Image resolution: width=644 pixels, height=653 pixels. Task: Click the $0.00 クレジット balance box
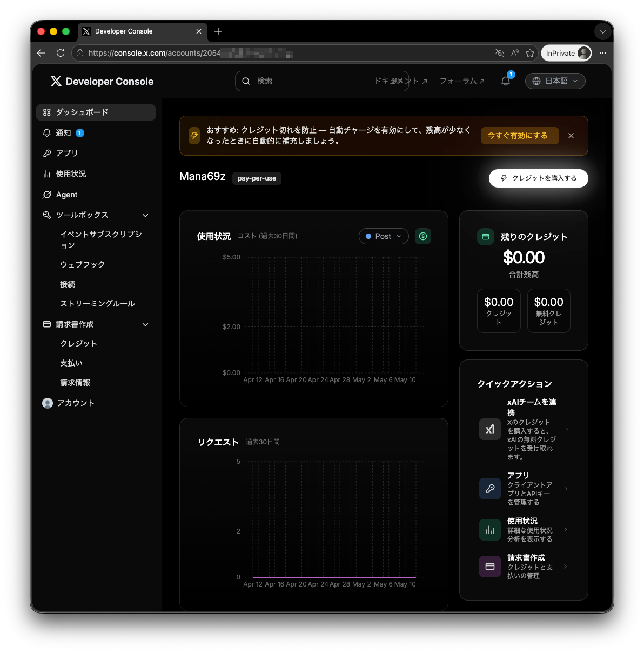[499, 311]
